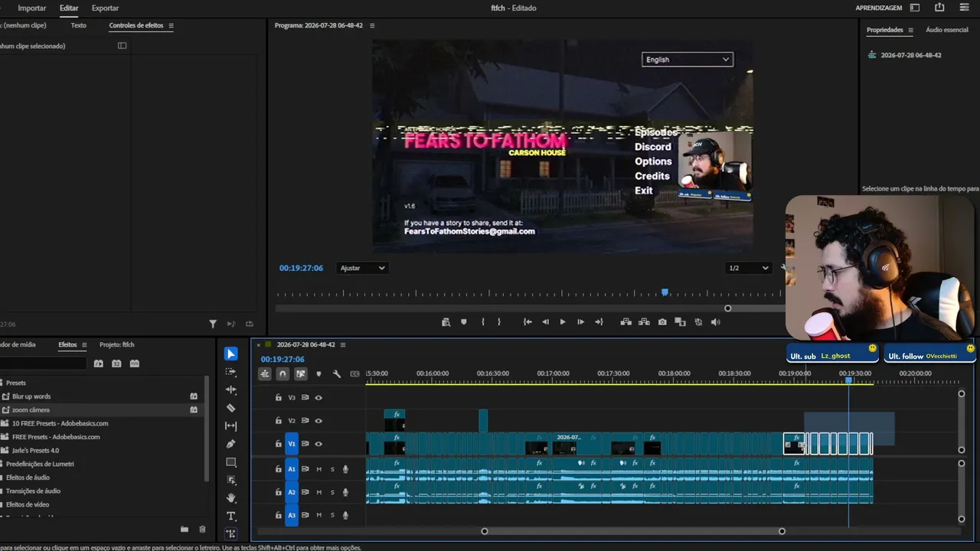Open Efeitos panel menu
The height and width of the screenshot is (551, 980).
[x=84, y=344]
